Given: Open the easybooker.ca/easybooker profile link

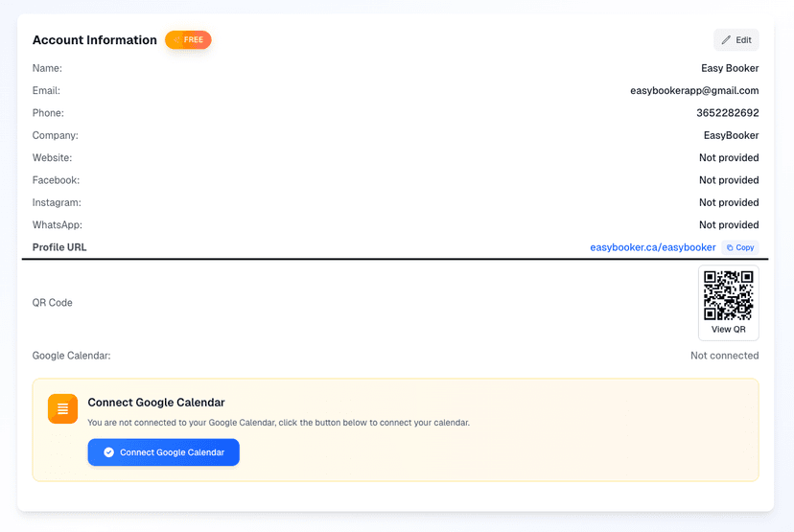Looking at the screenshot, I should tap(652, 247).
